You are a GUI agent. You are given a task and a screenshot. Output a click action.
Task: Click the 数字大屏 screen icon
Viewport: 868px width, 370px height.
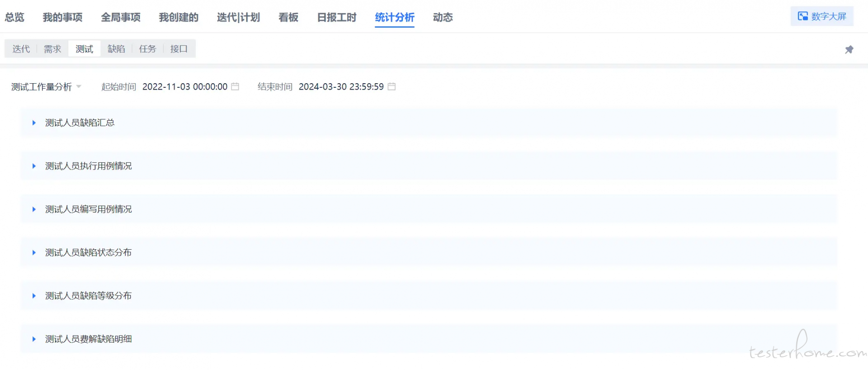(802, 16)
